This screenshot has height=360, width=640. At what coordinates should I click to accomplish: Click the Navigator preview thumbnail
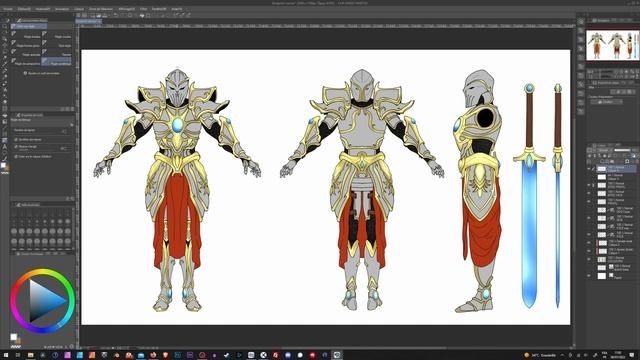613,45
